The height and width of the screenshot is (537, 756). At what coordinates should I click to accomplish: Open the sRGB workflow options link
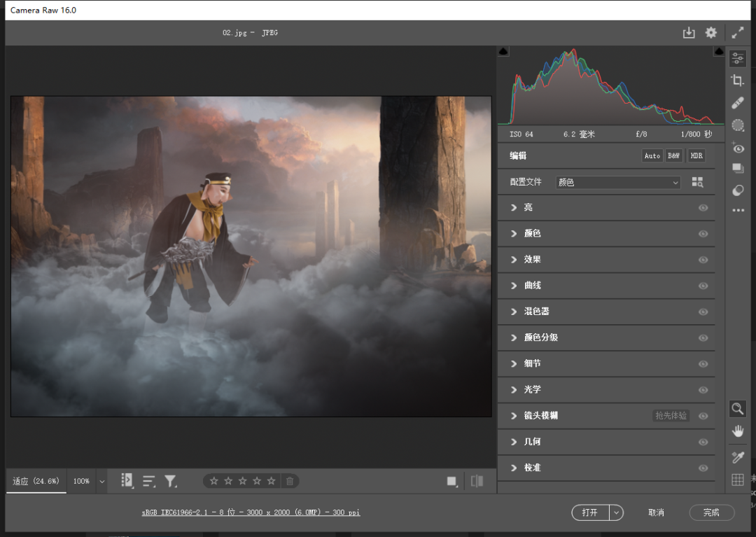coord(251,512)
